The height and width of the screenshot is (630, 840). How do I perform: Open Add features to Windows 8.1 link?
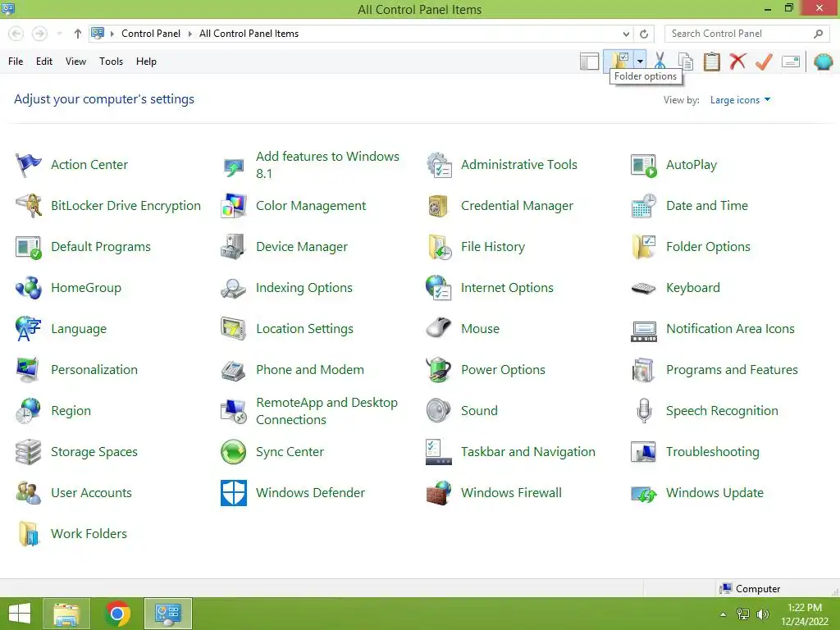(327, 164)
